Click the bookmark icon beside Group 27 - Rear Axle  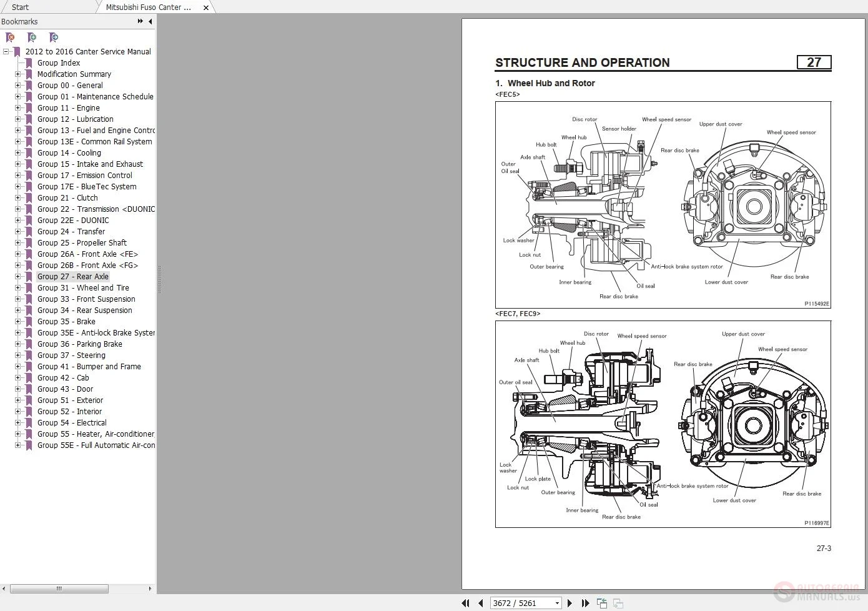(29, 277)
